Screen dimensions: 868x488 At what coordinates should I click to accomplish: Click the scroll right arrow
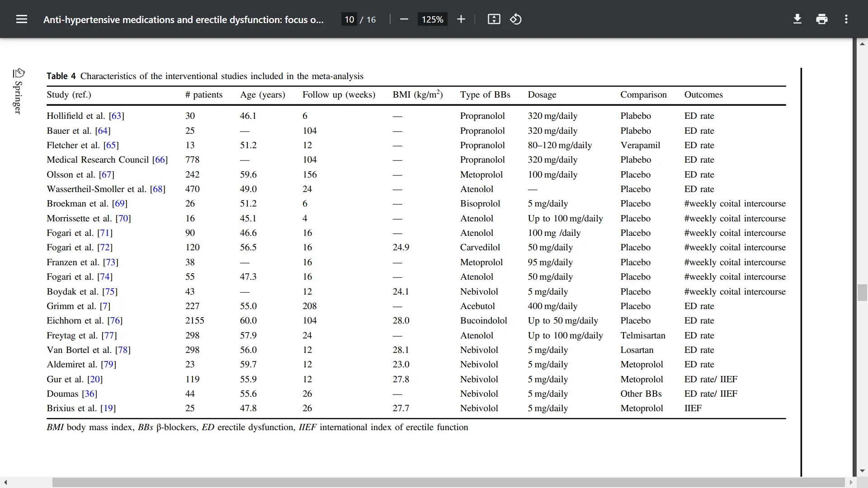(x=851, y=483)
